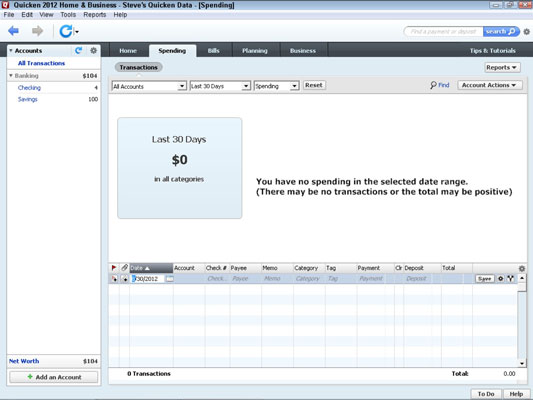Sort by the Account column header

click(x=189, y=268)
